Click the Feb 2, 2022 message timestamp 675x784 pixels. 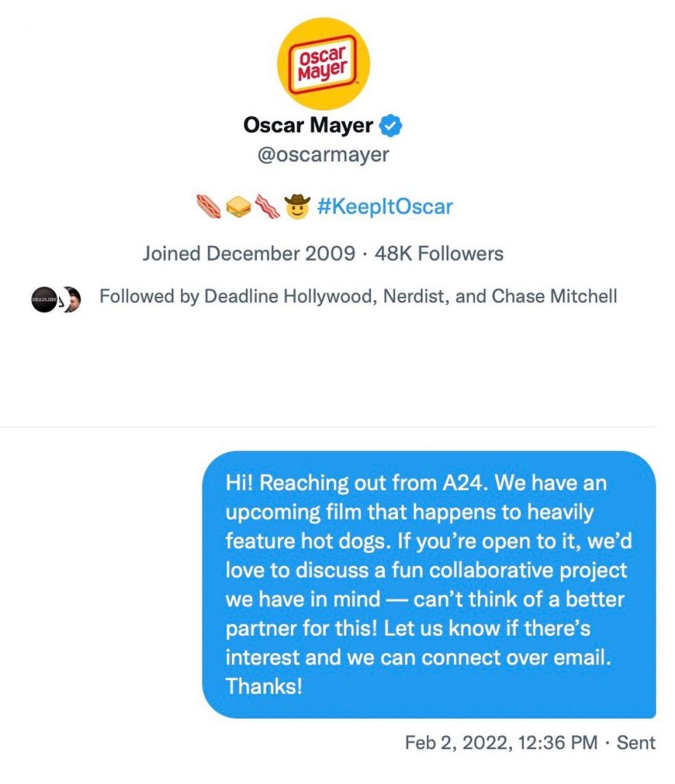pyautogui.click(x=501, y=742)
